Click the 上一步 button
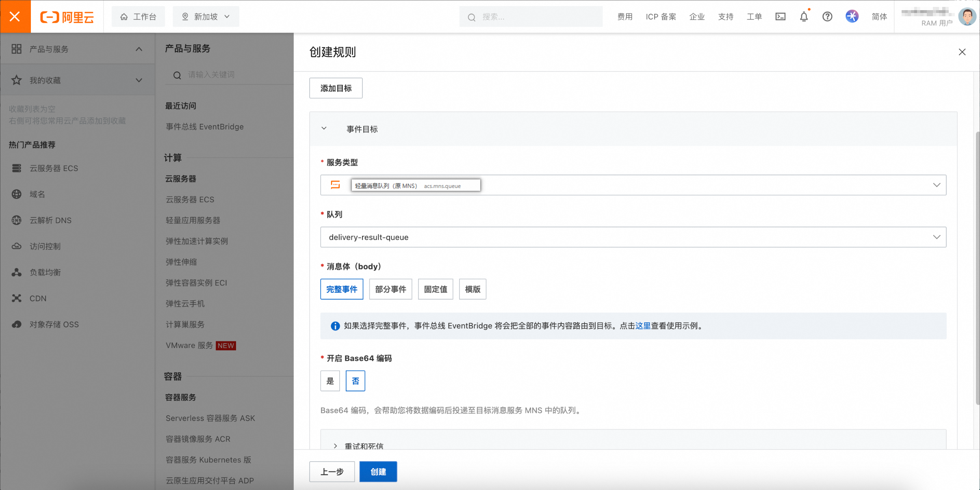This screenshot has height=490, width=980. (332, 472)
